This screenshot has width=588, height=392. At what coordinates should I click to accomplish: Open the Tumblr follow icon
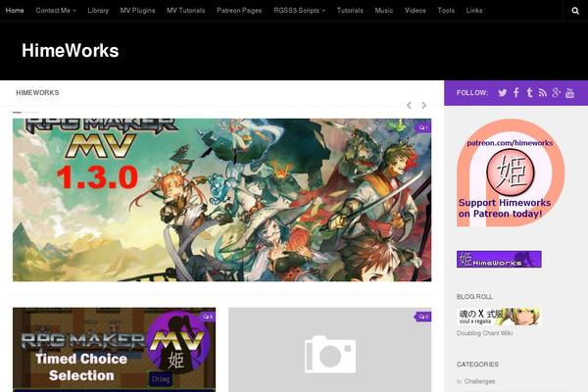[529, 93]
